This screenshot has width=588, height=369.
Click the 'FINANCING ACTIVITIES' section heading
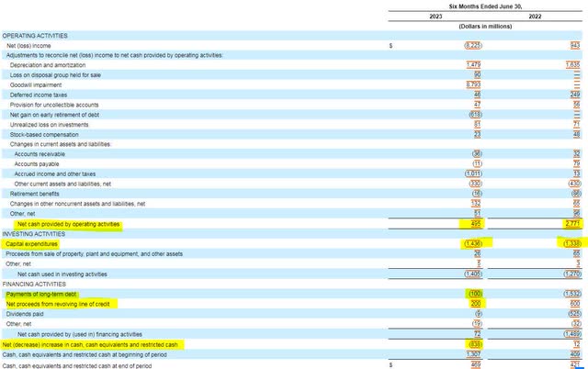33,284
